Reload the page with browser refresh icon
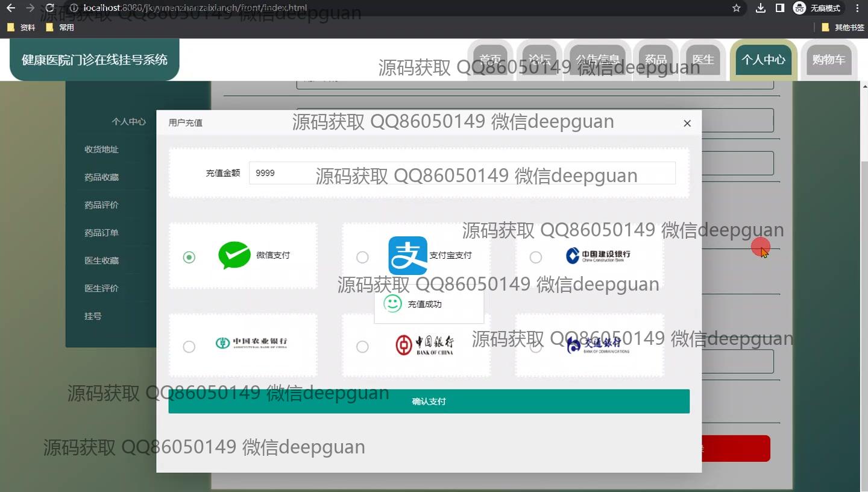Image resolution: width=868 pixels, height=492 pixels. pyautogui.click(x=50, y=8)
